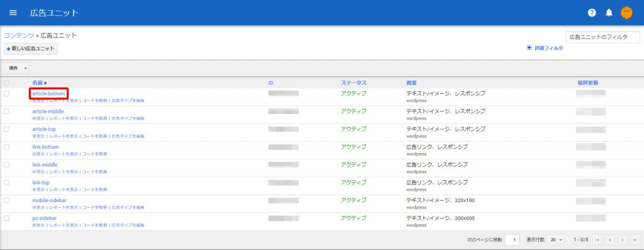Go to コンテンツ in the breadcrumb
This screenshot has width=644, height=250.
[x=19, y=35]
